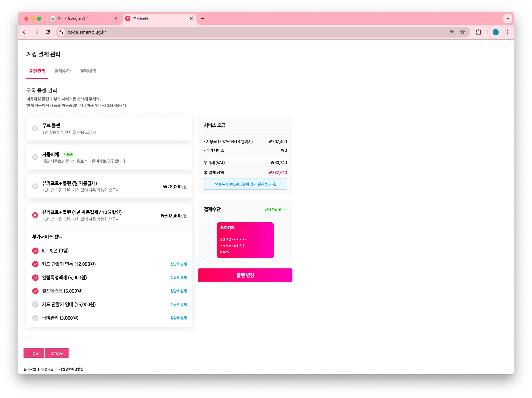Image resolution: width=532 pixels, height=398 pixels.
Task: Click the 도움말 button
Action: pyautogui.click(x=34, y=353)
